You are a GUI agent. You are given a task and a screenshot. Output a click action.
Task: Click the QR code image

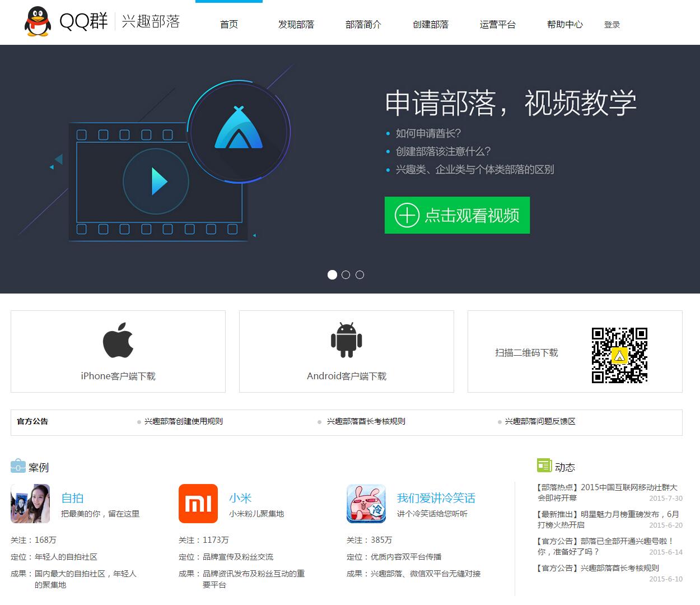[x=619, y=355]
